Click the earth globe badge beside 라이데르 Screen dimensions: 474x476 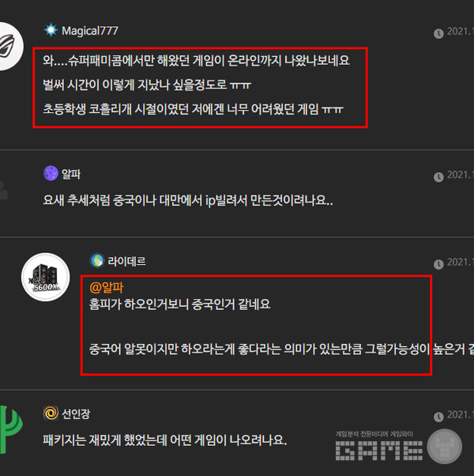pos(97,261)
